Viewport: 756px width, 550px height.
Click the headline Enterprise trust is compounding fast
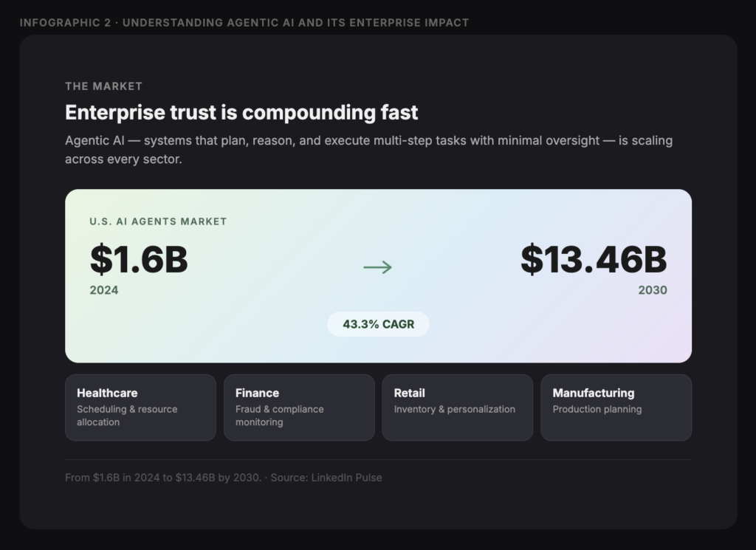241,112
